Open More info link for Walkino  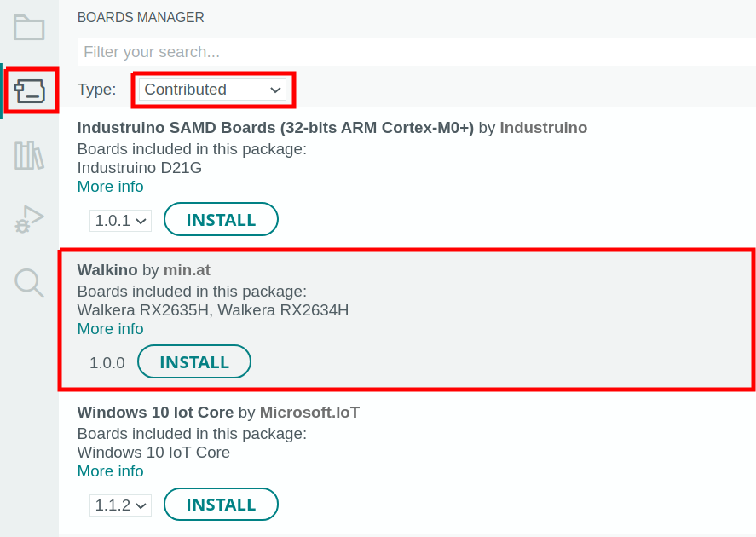111,329
